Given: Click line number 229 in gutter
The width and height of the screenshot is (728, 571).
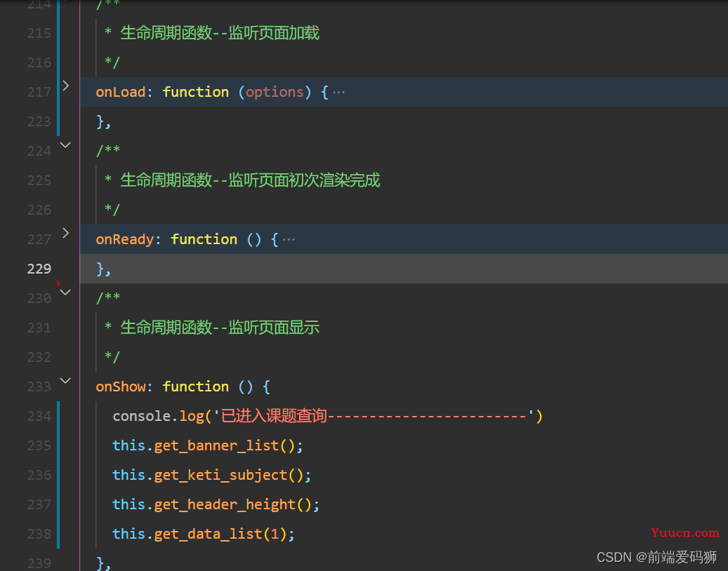Looking at the screenshot, I should [x=39, y=269].
